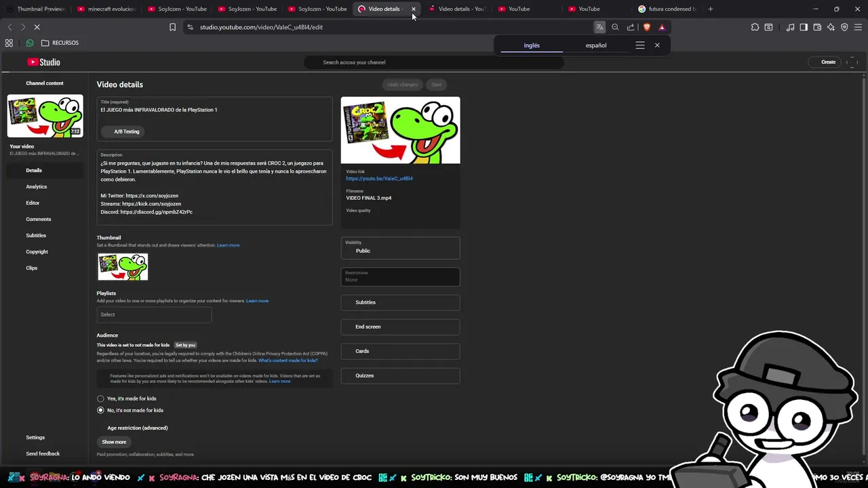Open the right-side Subtitles panel button
This screenshot has width=868, height=488.
400,302
